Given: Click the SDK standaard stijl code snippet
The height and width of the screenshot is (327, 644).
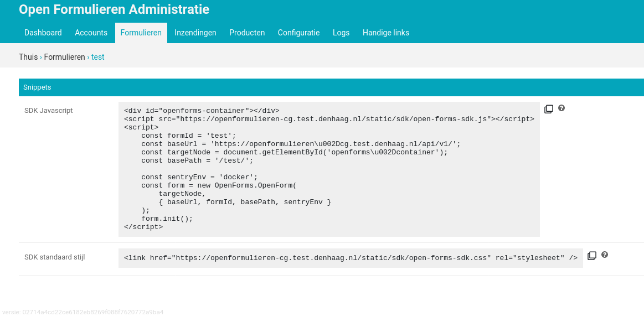Looking at the screenshot, I should pos(350,257).
